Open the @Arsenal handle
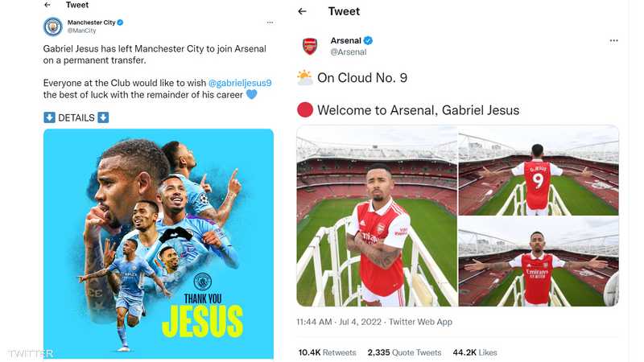Screen dimensions: 644x362 click(x=348, y=52)
